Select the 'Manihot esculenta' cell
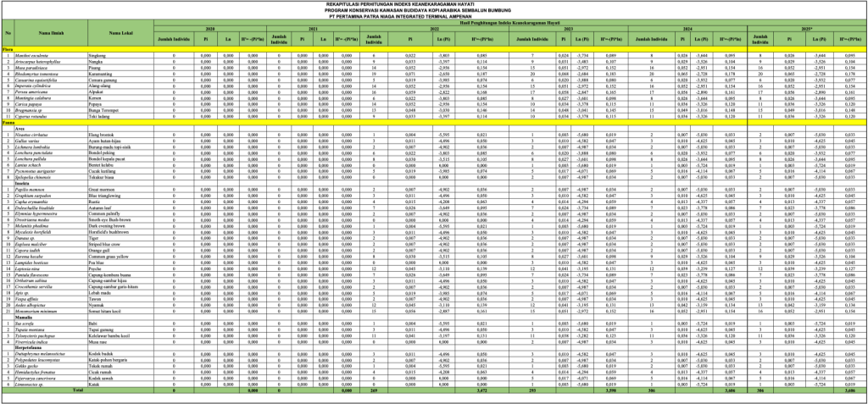This screenshot has width=868, height=404. pyautogui.click(x=39, y=56)
